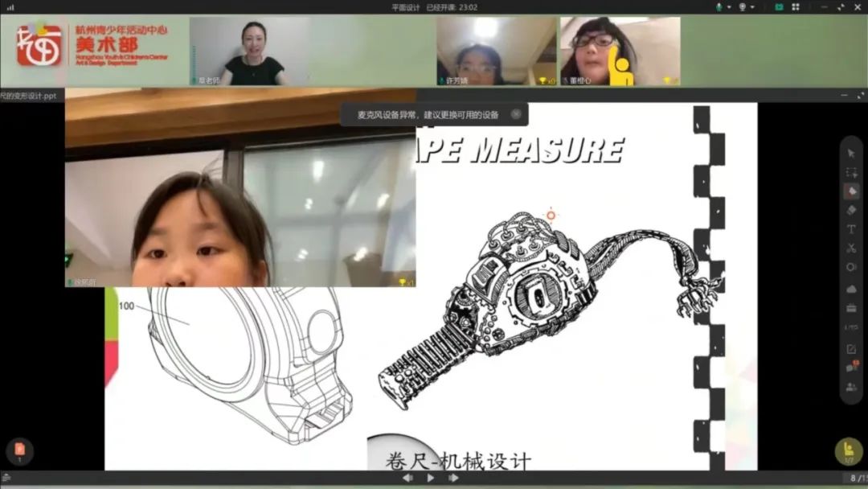Image resolution: width=868 pixels, height=489 pixels.
Task: Go to the previous slide
Action: point(407,478)
